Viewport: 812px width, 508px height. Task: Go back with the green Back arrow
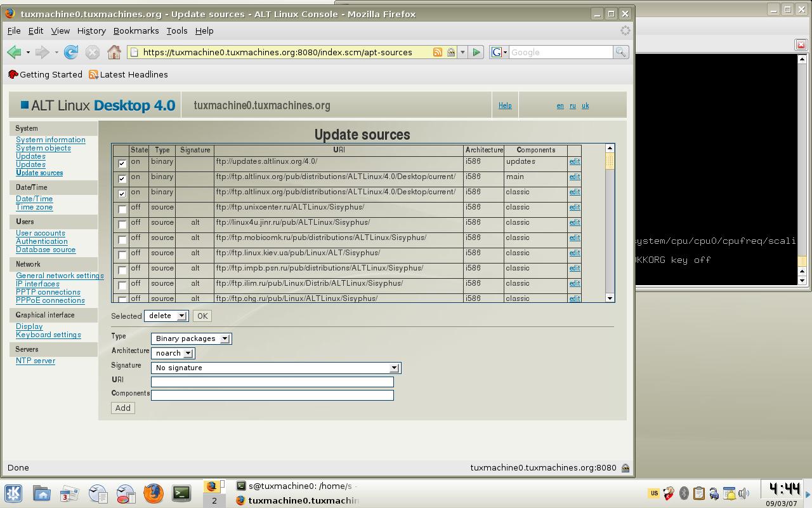point(14,53)
